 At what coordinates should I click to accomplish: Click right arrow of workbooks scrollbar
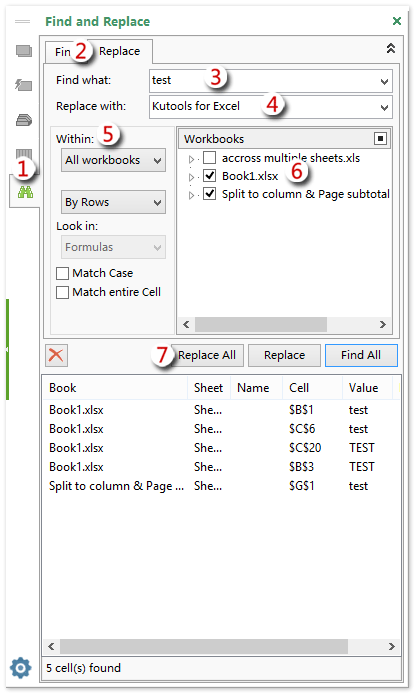[383, 324]
